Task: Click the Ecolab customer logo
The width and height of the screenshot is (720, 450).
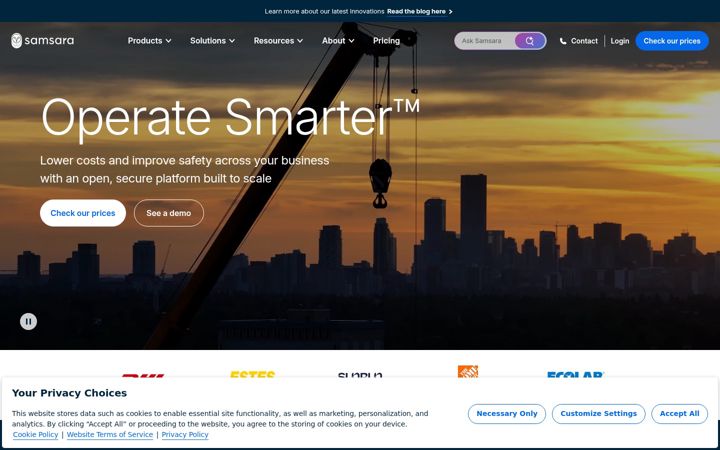Action: (x=575, y=375)
